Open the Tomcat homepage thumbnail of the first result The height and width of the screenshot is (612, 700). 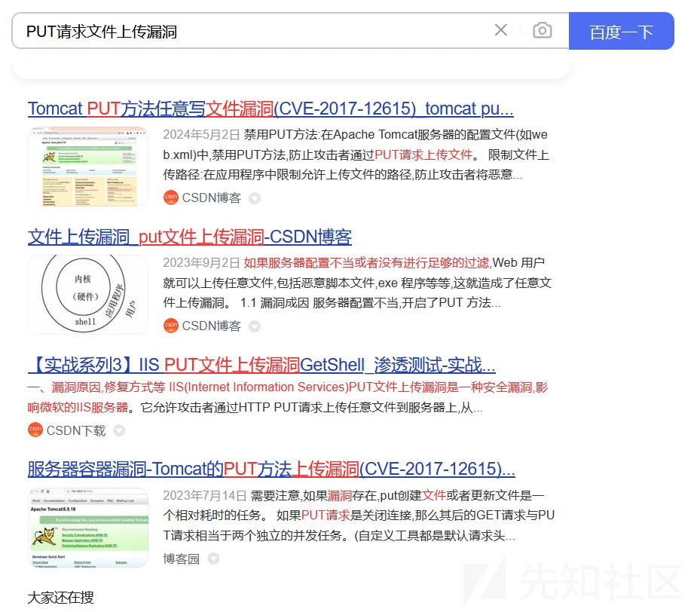(x=88, y=167)
